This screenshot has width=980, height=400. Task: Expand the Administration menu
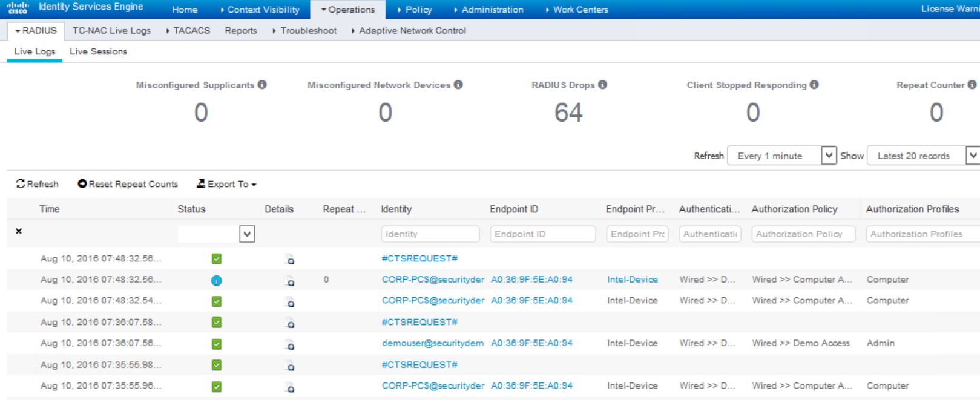tap(488, 10)
